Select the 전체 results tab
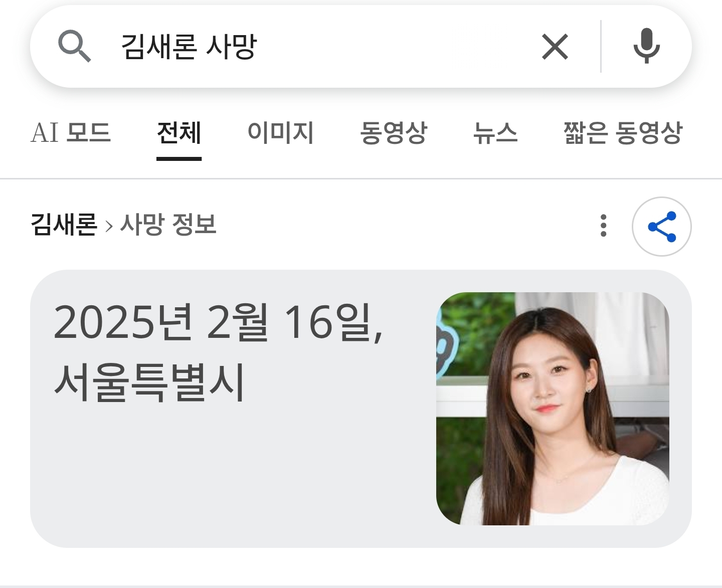Screen dimensions: 722x588 point(179,133)
